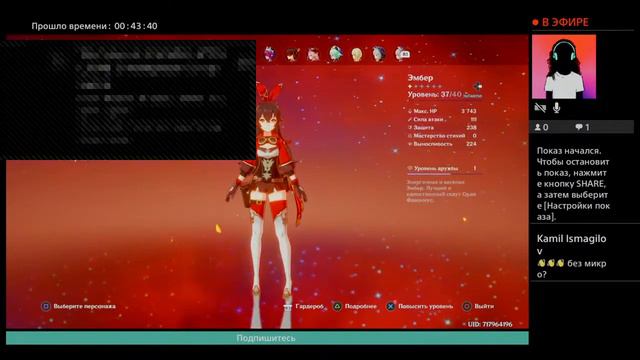Click the character name Эмбер
The width and height of the screenshot is (640, 360).
[420, 78]
